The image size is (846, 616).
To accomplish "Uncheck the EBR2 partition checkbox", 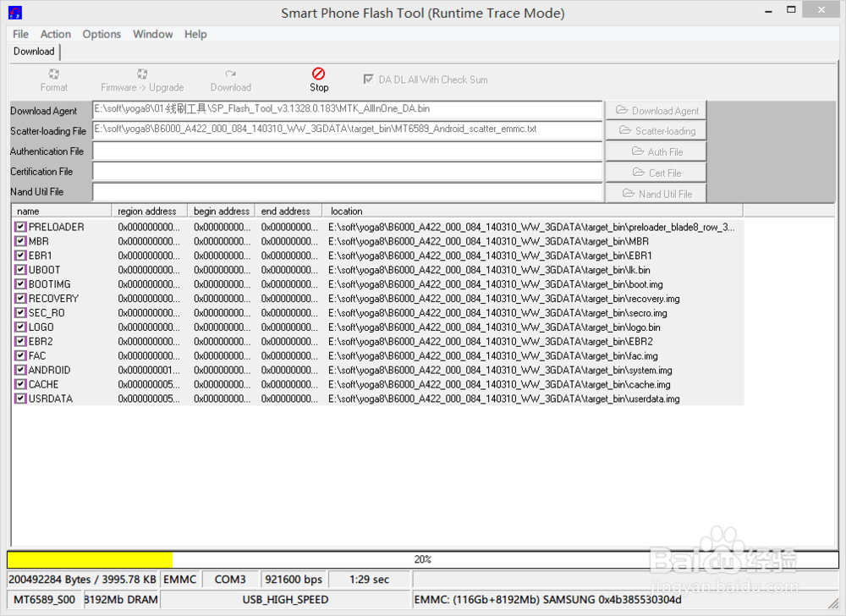I will (x=20, y=342).
